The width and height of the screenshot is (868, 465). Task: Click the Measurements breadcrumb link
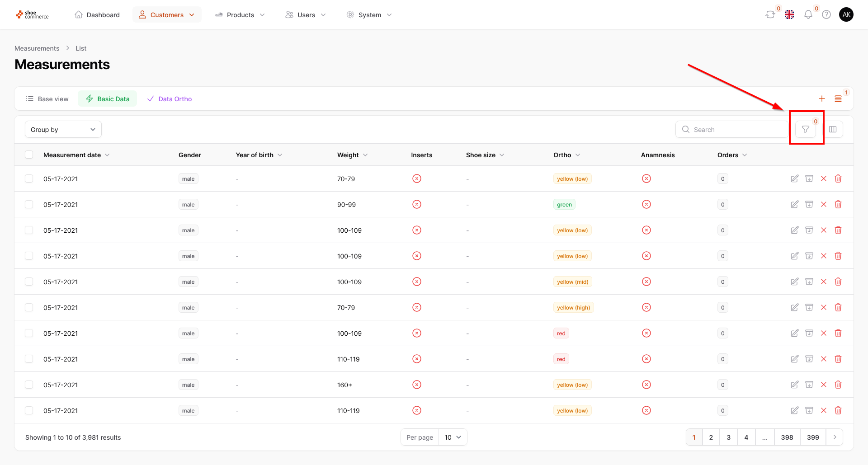pyautogui.click(x=37, y=48)
